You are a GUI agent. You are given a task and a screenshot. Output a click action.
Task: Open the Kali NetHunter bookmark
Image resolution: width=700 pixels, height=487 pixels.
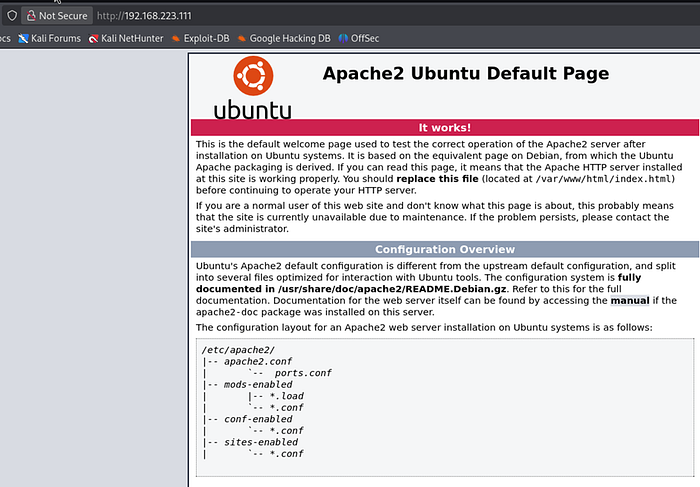[126, 38]
